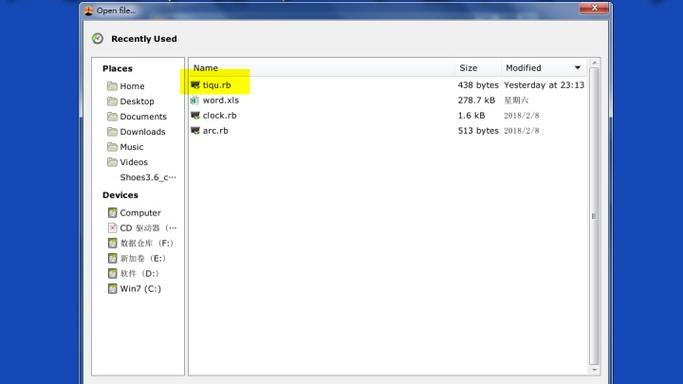Click the file list vertical scrollbar
This screenshot has width=683, height=384.
pos(594,216)
